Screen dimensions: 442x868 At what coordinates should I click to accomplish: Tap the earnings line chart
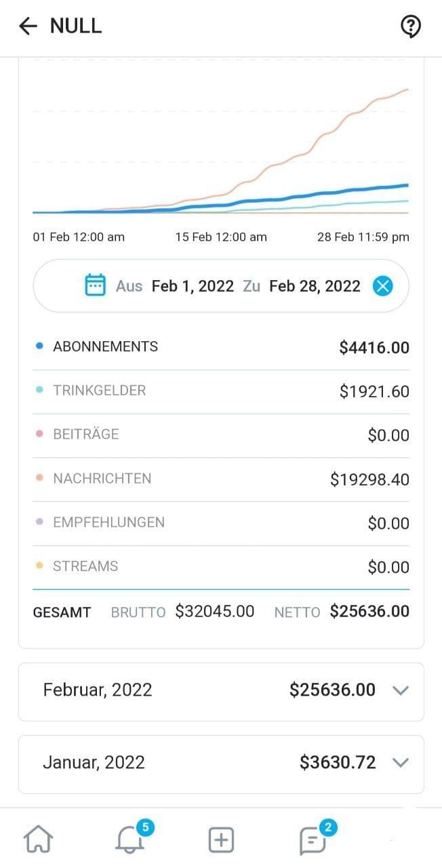point(221,149)
